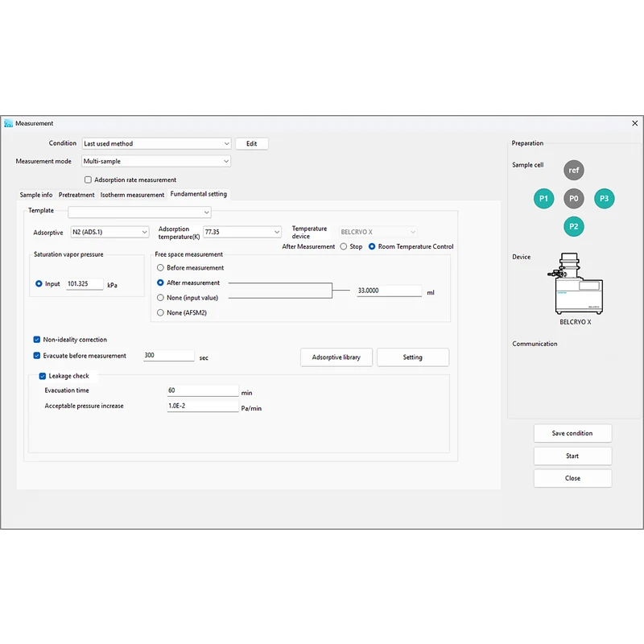Open the Adsorption temperature dropdown
Image resolution: width=644 pixels, height=644 pixels.
point(242,232)
